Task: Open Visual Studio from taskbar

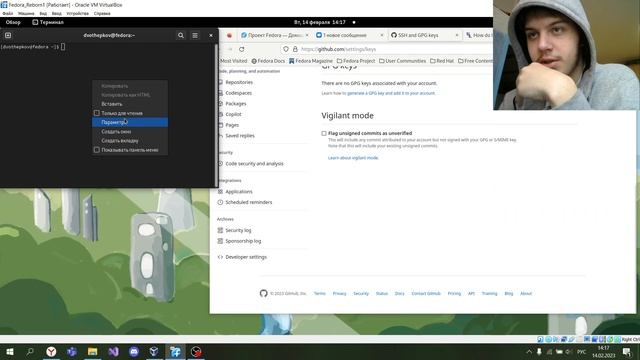Action: tap(113, 351)
